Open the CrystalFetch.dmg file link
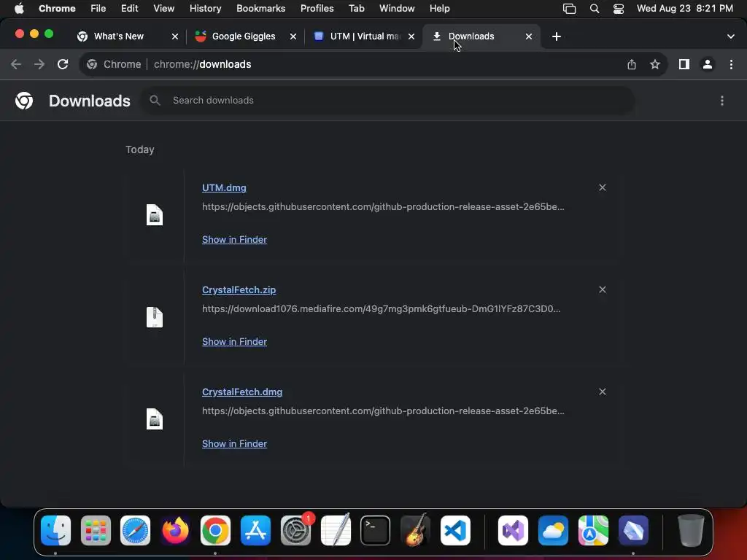This screenshot has height=560, width=747. click(x=242, y=392)
